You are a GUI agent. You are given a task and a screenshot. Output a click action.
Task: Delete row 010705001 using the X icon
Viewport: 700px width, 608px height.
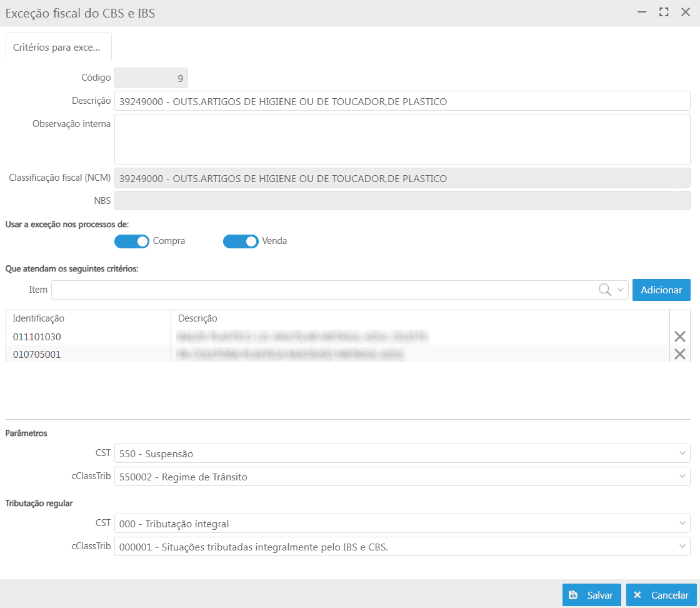click(x=680, y=354)
